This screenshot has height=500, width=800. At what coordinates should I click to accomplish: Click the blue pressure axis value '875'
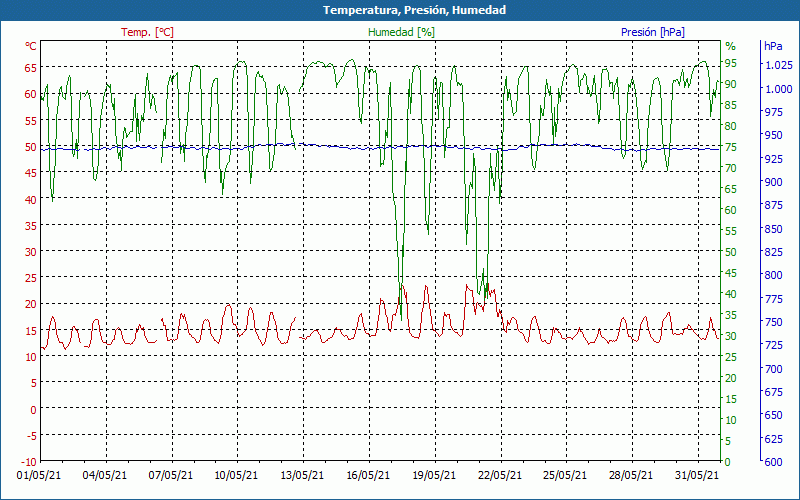[x=772, y=205]
